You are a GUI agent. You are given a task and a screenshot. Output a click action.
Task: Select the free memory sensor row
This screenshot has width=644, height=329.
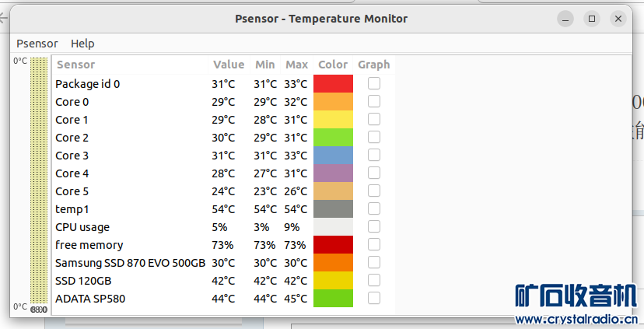89,245
